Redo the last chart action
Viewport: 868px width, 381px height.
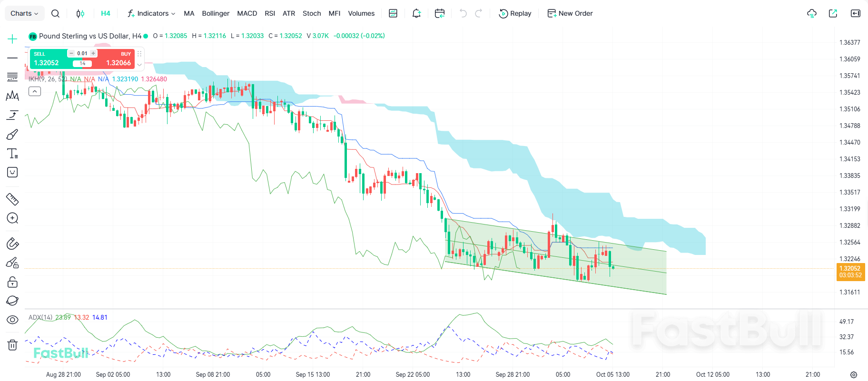click(x=479, y=13)
